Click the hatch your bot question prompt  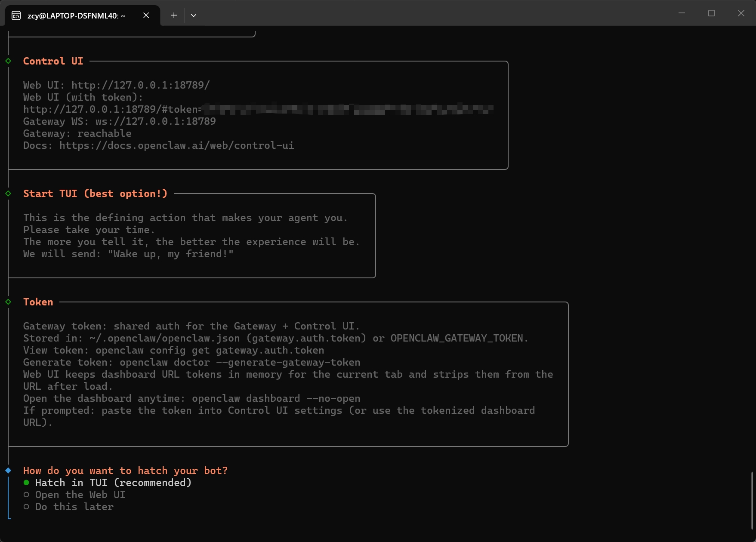tap(125, 471)
